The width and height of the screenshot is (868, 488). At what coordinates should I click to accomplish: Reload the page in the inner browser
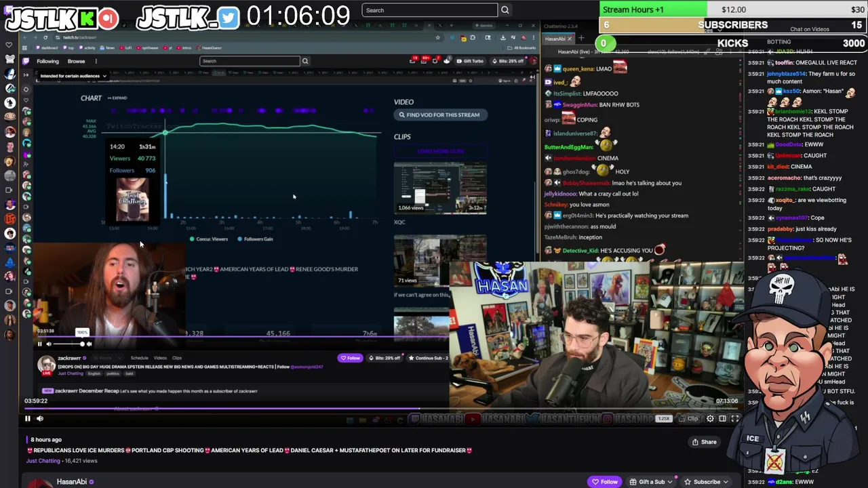pyautogui.click(x=45, y=37)
